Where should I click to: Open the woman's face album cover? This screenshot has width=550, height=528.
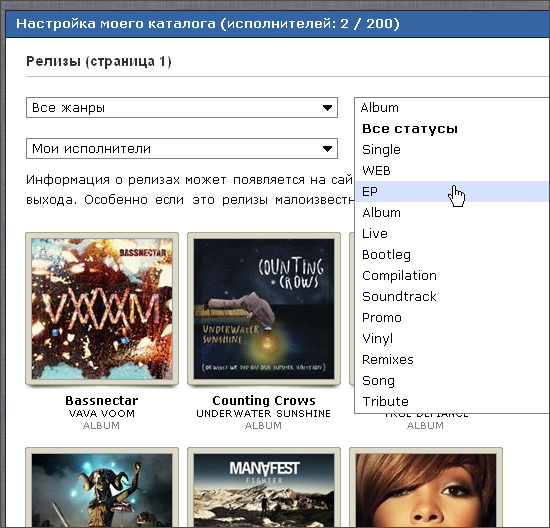[426, 488]
